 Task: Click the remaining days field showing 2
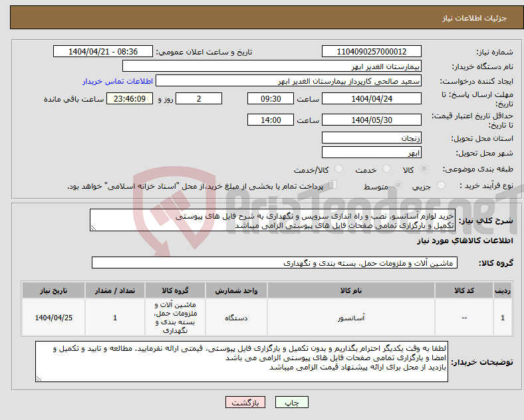tap(199, 98)
